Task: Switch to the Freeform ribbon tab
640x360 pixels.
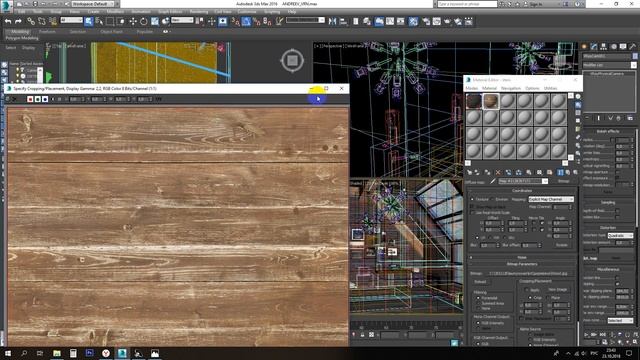Action: coord(47,31)
